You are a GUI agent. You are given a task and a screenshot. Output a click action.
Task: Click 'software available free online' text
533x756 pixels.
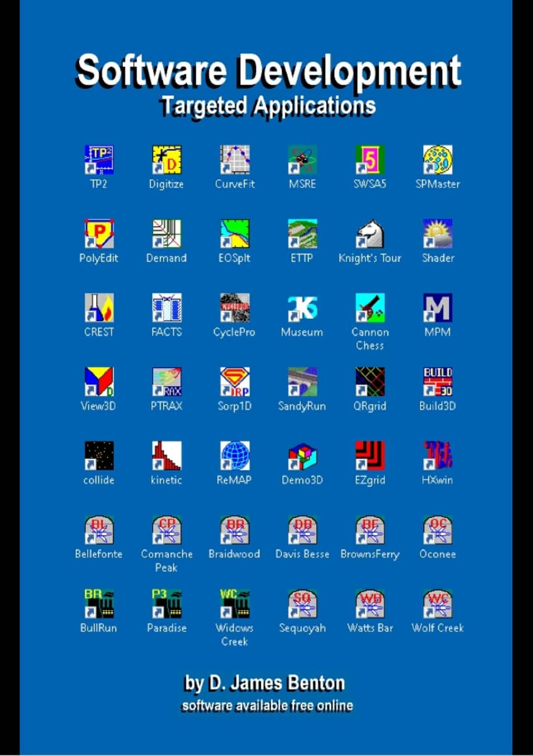(x=267, y=705)
